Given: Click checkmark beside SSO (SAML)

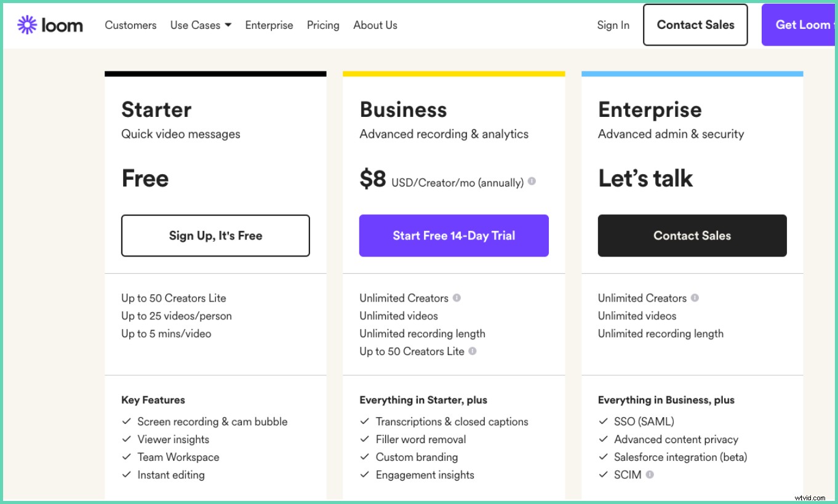Looking at the screenshot, I should tap(603, 422).
